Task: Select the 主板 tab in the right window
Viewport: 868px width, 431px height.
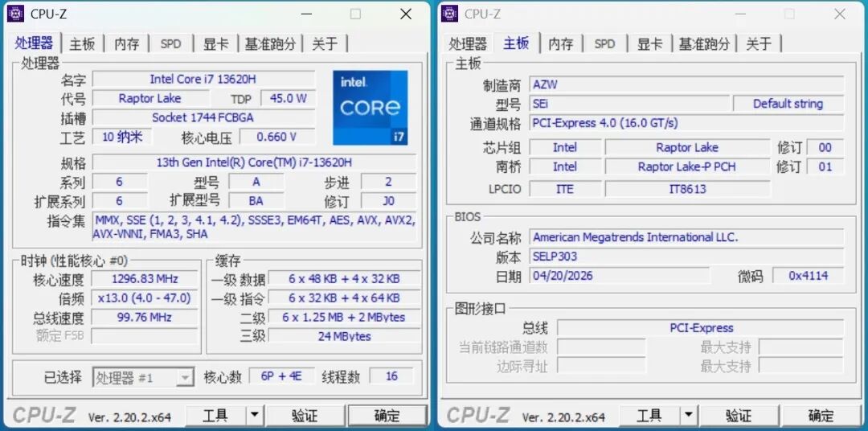Action: coord(516,43)
